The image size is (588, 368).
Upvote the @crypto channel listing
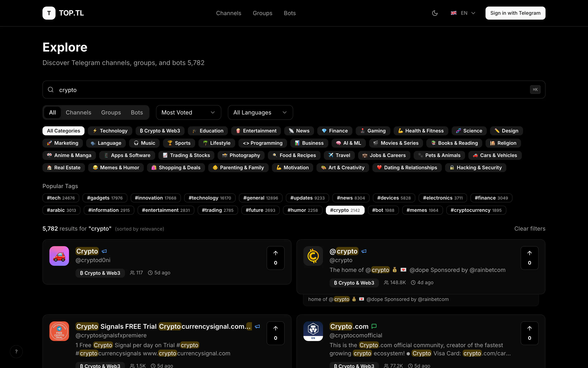click(529, 258)
